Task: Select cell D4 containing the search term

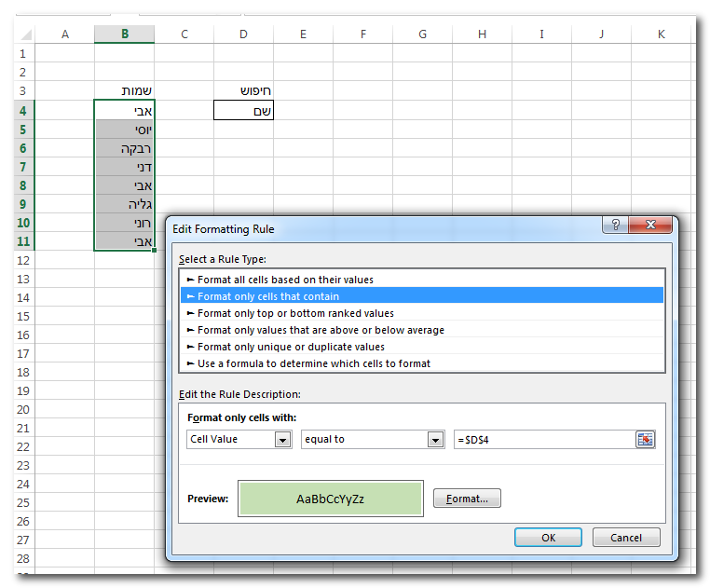Action: point(243,110)
